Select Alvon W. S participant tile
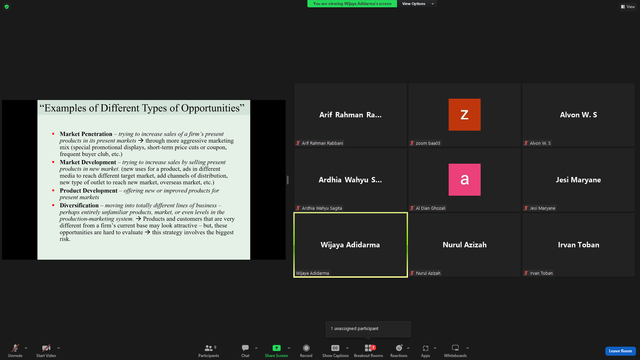 [578, 115]
